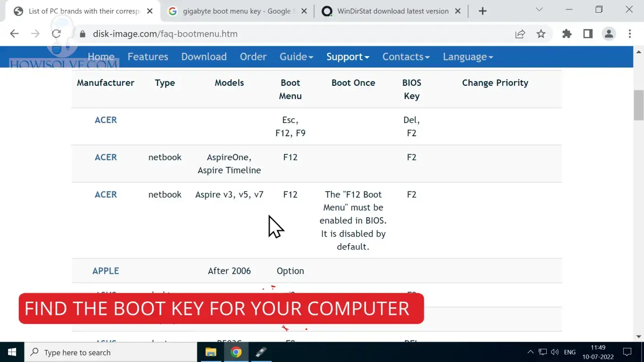The height and width of the screenshot is (362, 644).
Task: Reload the page with the refresh icon
Action: [x=56, y=33]
